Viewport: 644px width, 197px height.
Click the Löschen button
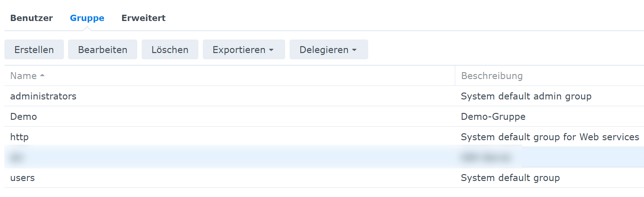(170, 50)
